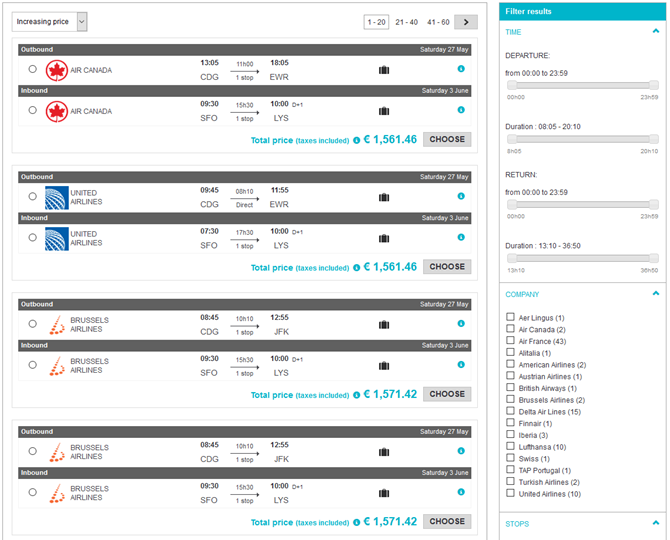Click baggage icon on first Brussels Airlines inbound

[384, 365]
